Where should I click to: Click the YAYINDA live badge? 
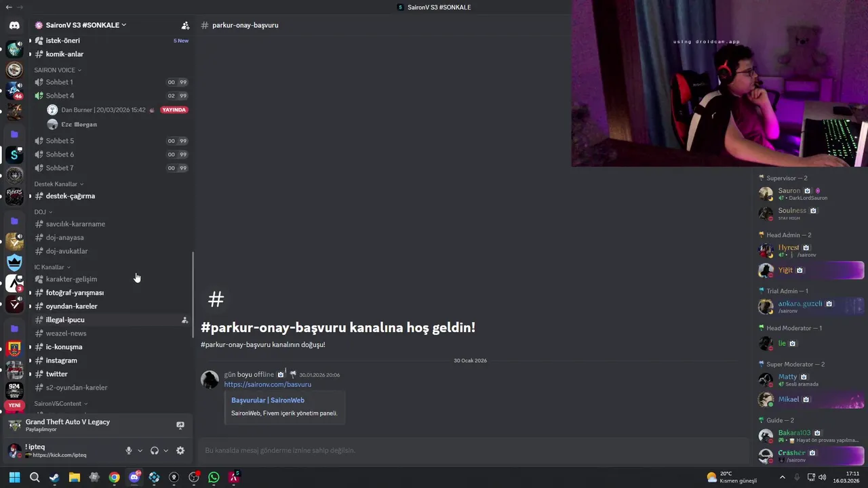click(x=174, y=110)
